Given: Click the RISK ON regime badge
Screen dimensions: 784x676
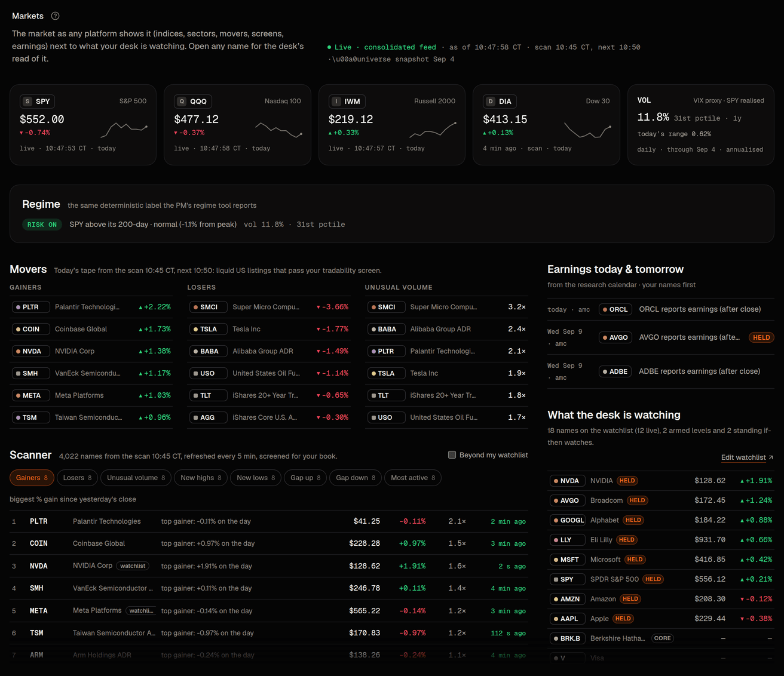Looking at the screenshot, I should [42, 225].
